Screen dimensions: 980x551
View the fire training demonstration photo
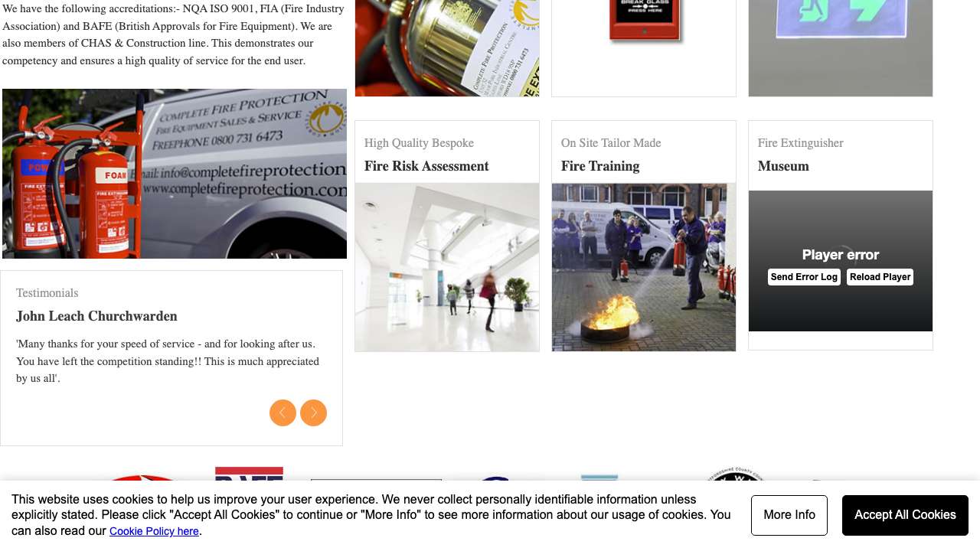(x=644, y=267)
